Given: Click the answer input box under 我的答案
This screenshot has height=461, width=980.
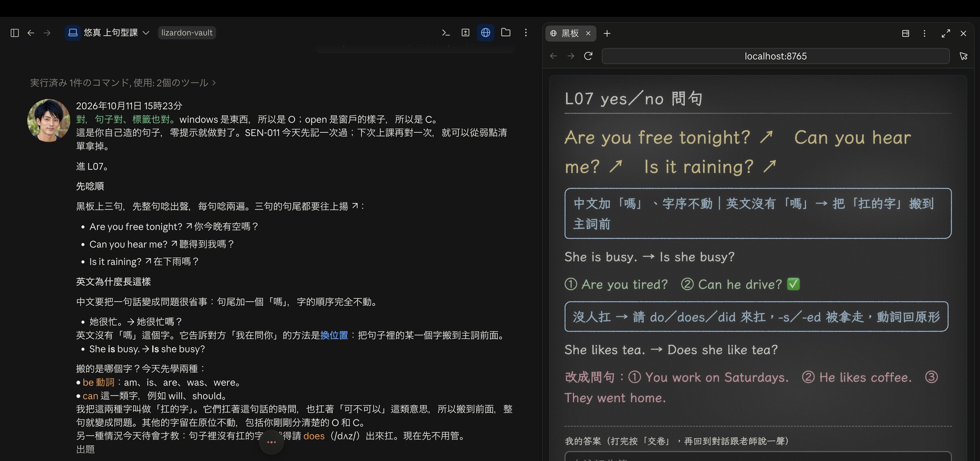Looking at the screenshot, I should click(x=758, y=457).
